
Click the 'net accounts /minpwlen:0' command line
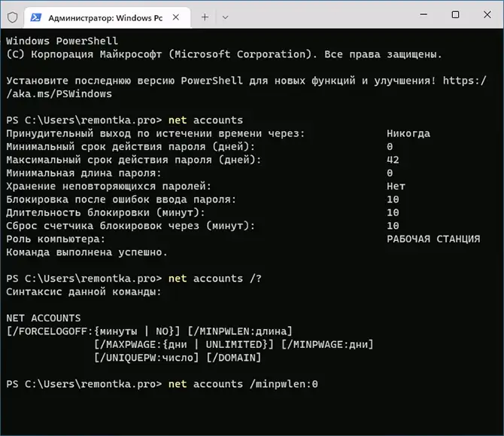(243, 384)
